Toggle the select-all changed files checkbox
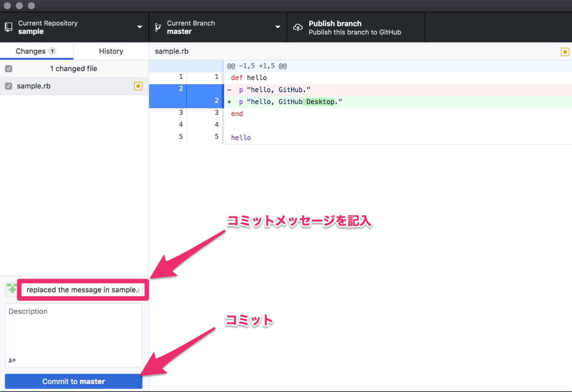Viewport: 572px width, 392px height. [x=9, y=69]
